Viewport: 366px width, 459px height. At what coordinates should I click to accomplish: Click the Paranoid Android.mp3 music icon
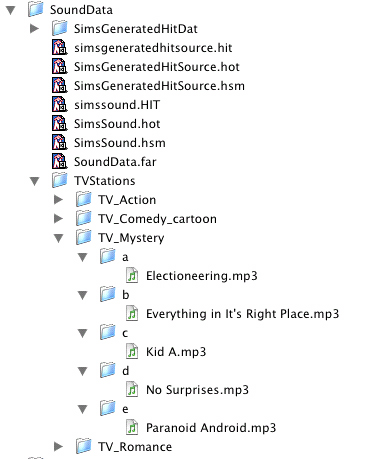(132, 428)
